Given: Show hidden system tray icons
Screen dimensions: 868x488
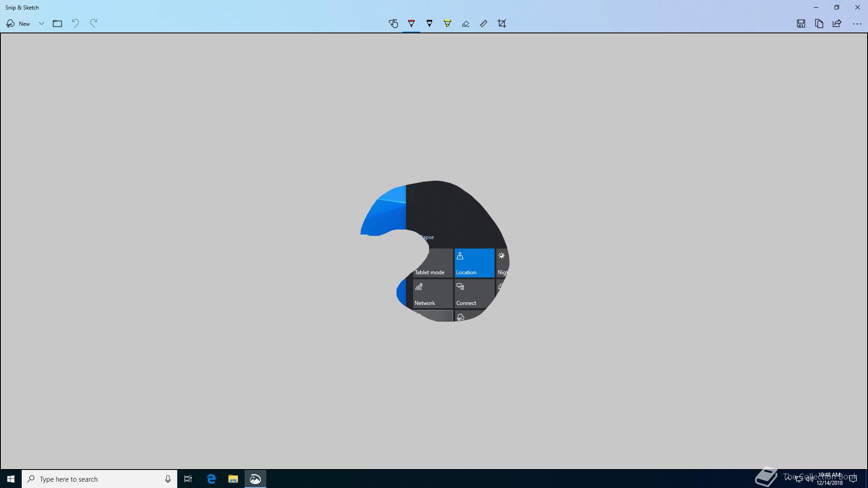Looking at the screenshot, I should coord(788,479).
